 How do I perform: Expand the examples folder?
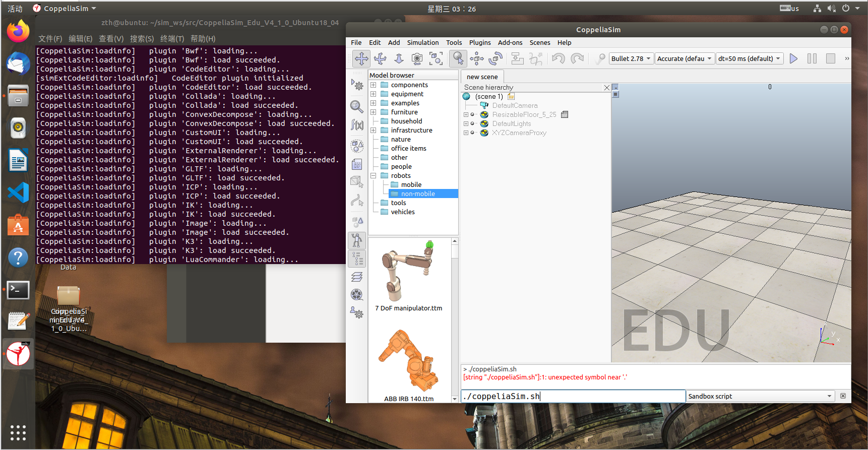(x=374, y=103)
